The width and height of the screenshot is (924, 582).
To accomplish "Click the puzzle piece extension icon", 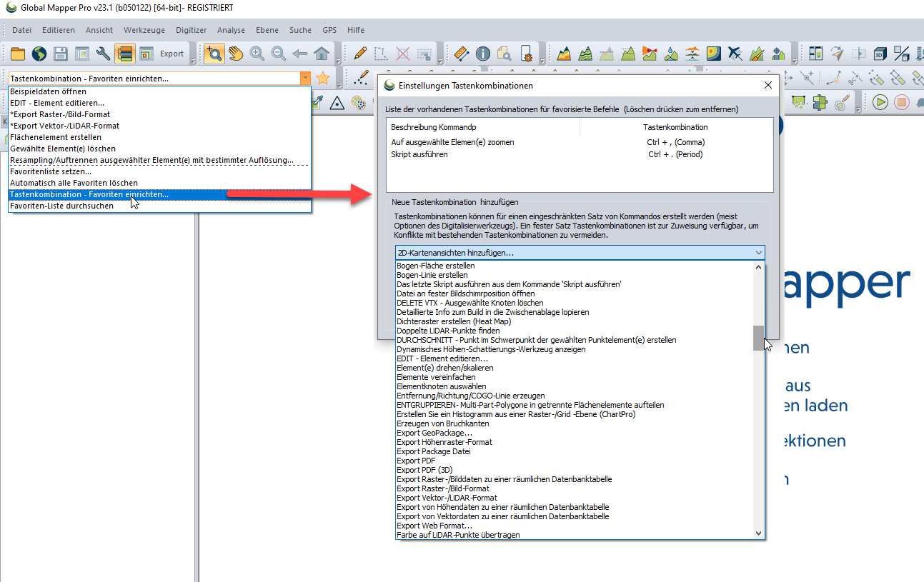I will tap(820, 101).
